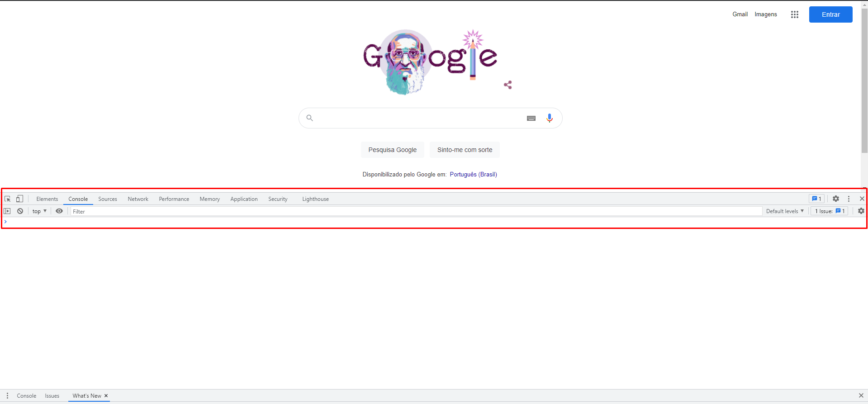Clear console with the block icon
The height and width of the screenshot is (404, 868).
tap(20, 211)
